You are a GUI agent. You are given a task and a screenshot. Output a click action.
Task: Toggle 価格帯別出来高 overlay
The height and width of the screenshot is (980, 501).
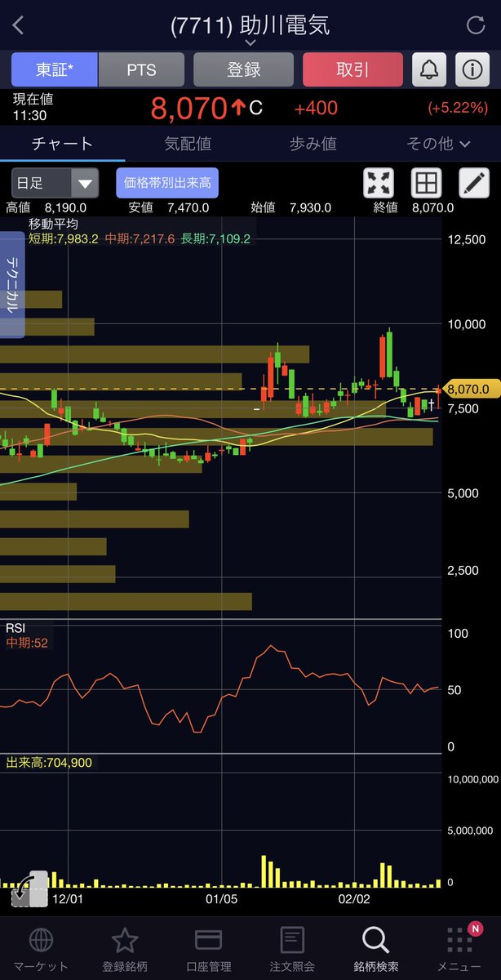[x=167, y=183]
